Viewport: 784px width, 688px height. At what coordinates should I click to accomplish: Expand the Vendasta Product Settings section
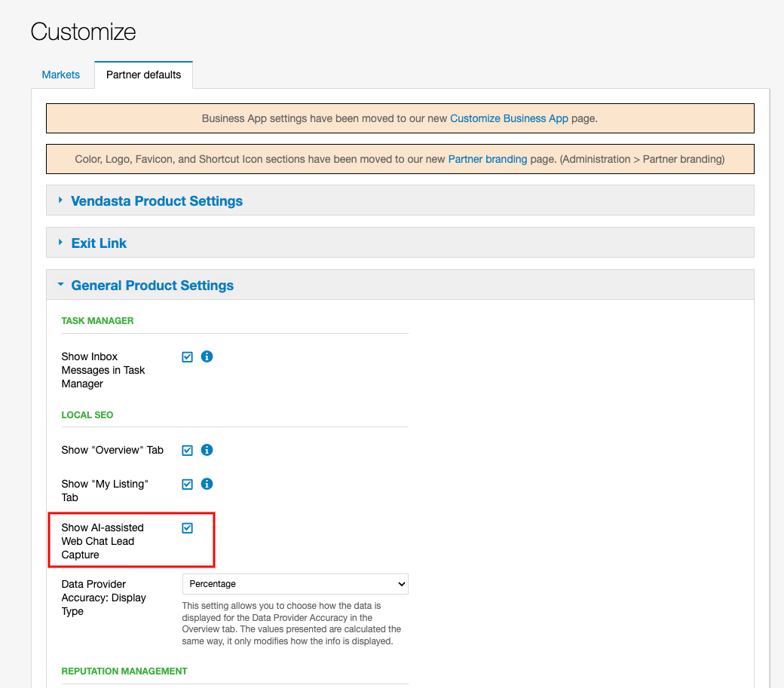point(400,200)
